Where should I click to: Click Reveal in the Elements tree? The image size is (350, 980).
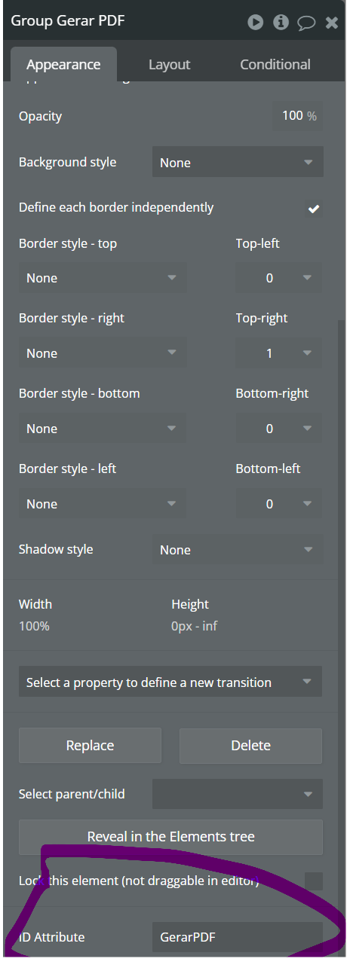tap(170, 837)
